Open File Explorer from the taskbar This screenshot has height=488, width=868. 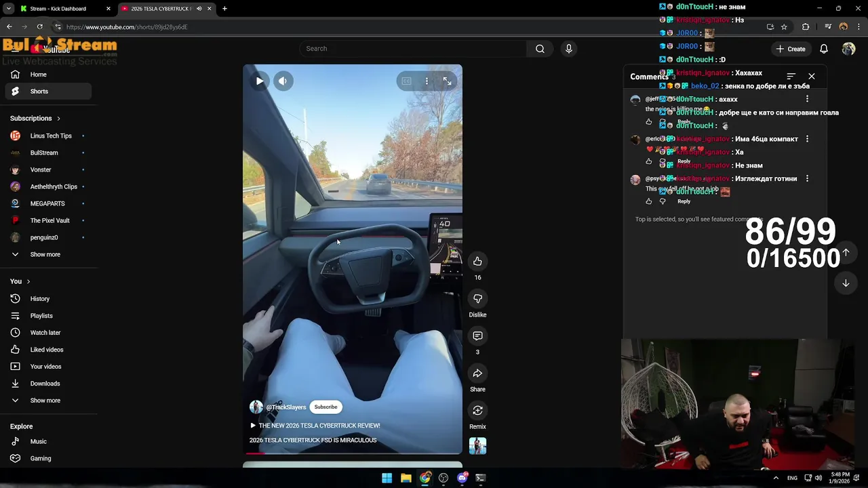pyautogui.click(x=406, y=478)
